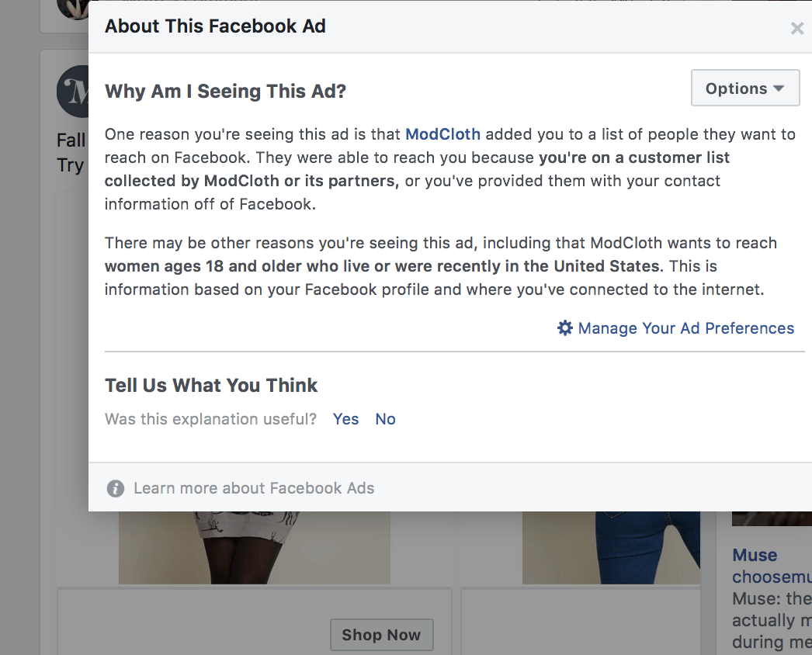
Task: Close the About This Facebook Ad dialog
Action: [x=797, y=29]
